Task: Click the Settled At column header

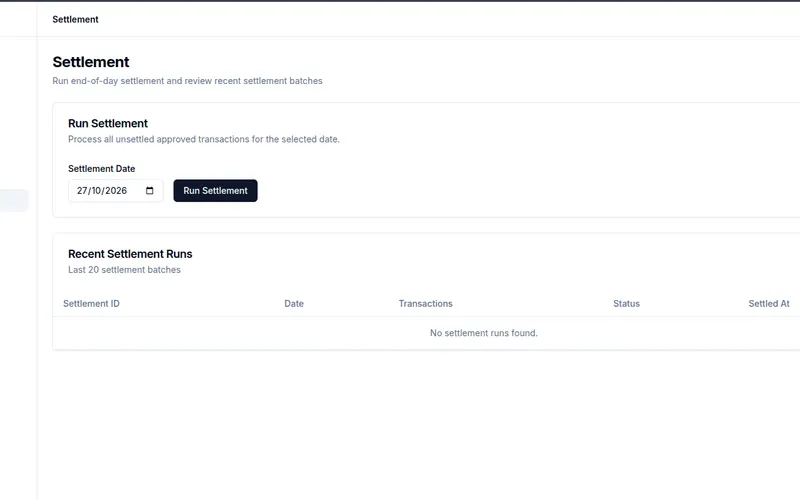Action: (x=769, y=304)
